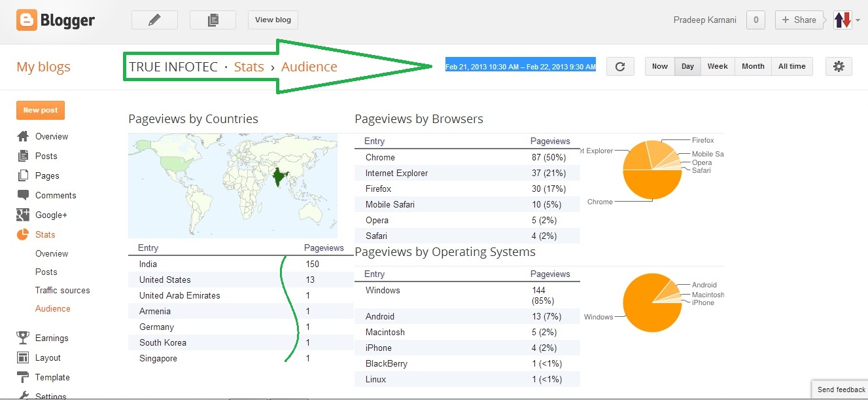Select the Now time range
868x400 pixels.
click(x=660, y=66)
